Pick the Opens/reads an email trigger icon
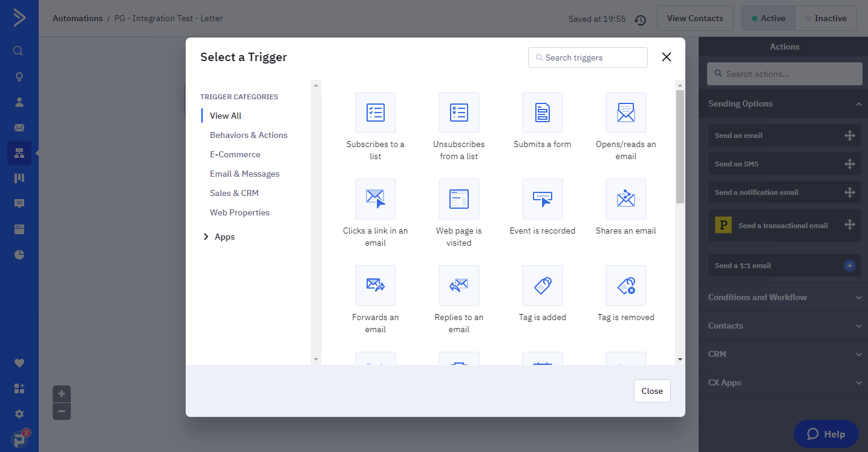The height and width of the screenshot is (452, 868). click(625, 113)
